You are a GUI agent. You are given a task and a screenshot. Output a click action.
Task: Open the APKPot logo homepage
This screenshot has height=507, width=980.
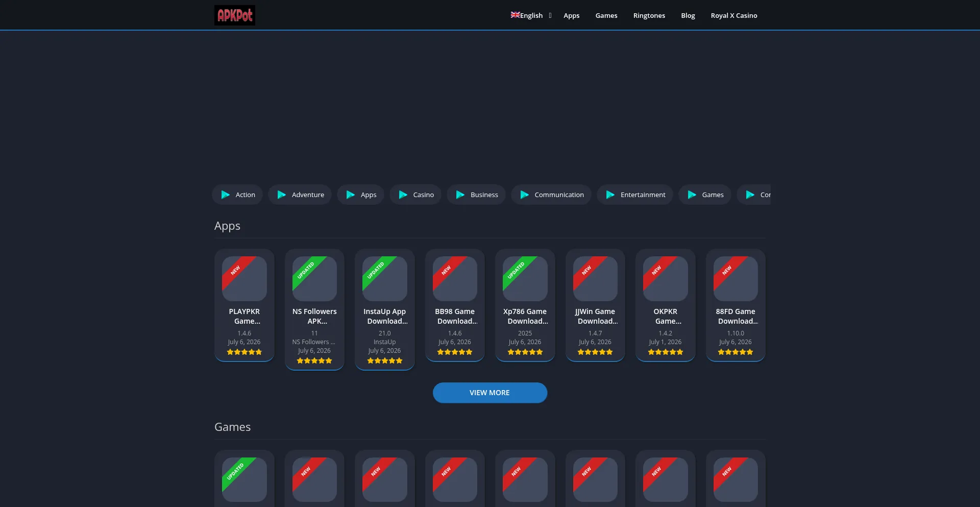235,15
